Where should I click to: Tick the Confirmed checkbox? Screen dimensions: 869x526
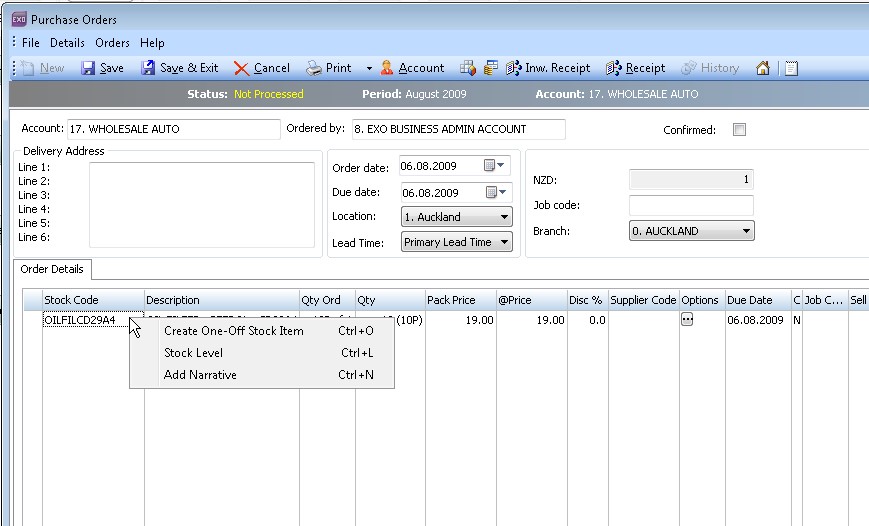(739, 130)
